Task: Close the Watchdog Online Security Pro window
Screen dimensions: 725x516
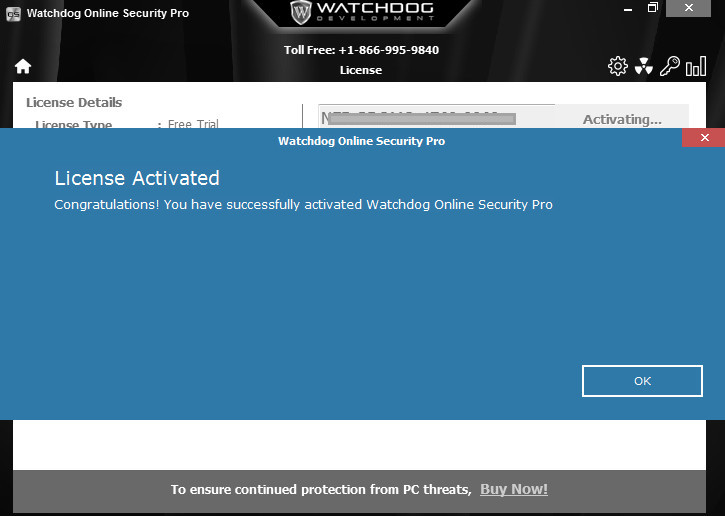Action: (x=688, y=8)
